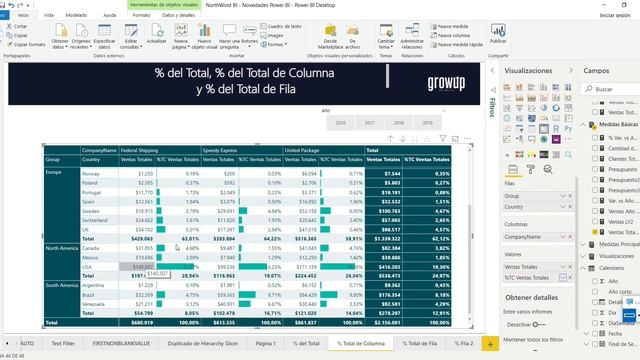Toggle the Desactivar cross-report switch
This screenshot has width=640, height=360.
point(539,325)
